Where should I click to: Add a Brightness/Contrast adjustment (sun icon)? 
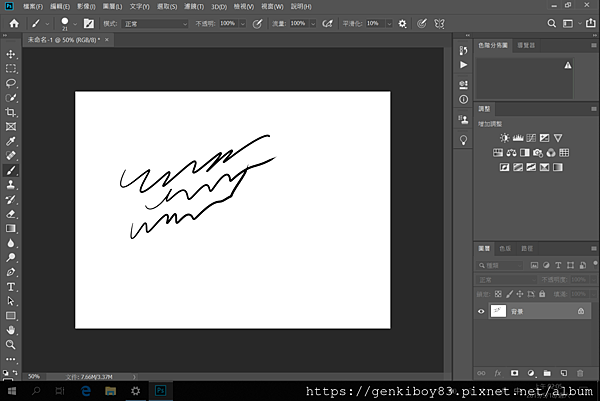505,137
